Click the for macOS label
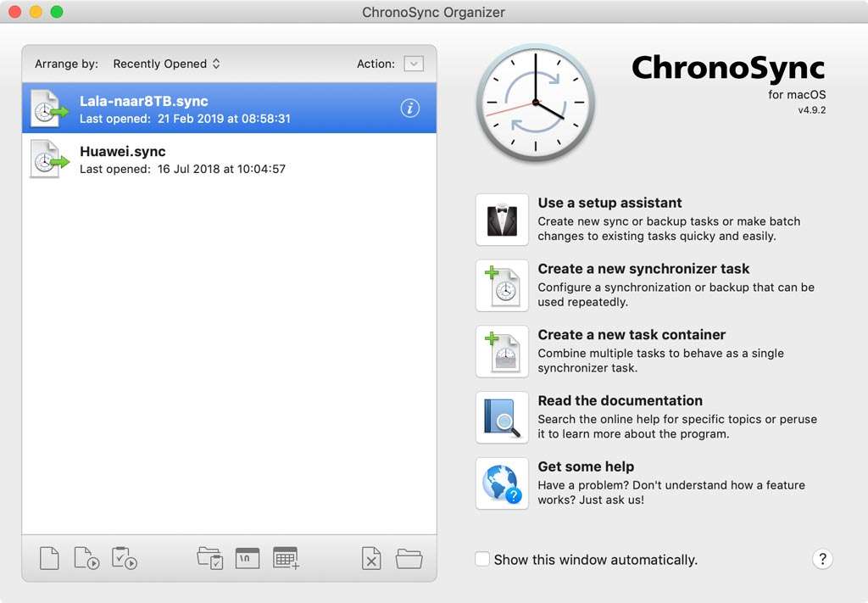 (797, 95)
